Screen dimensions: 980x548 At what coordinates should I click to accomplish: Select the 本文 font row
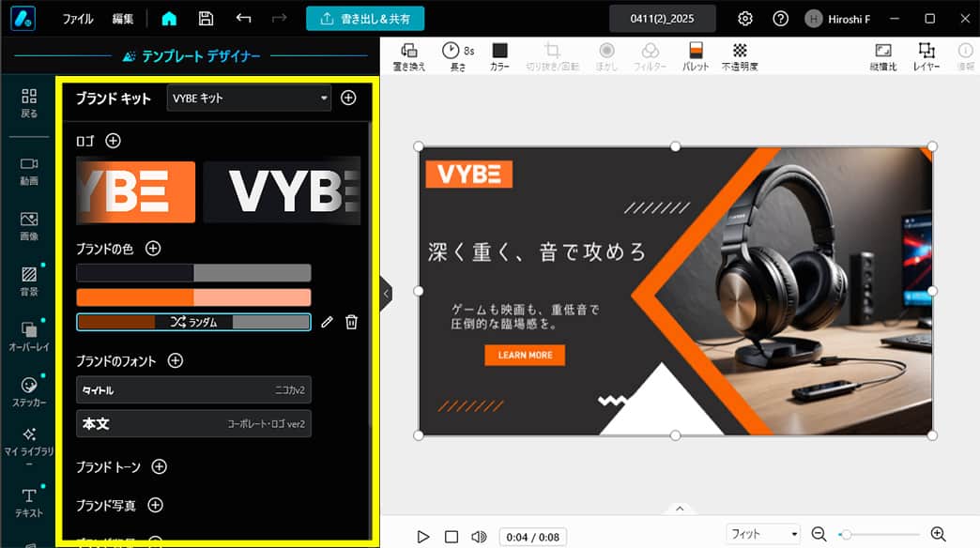[193, 423]
